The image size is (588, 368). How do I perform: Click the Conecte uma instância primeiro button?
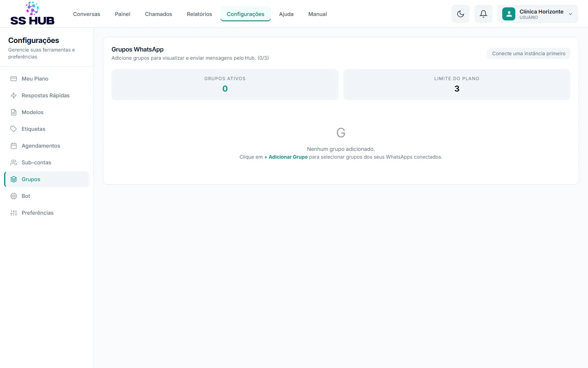click(x=529, y=54)
